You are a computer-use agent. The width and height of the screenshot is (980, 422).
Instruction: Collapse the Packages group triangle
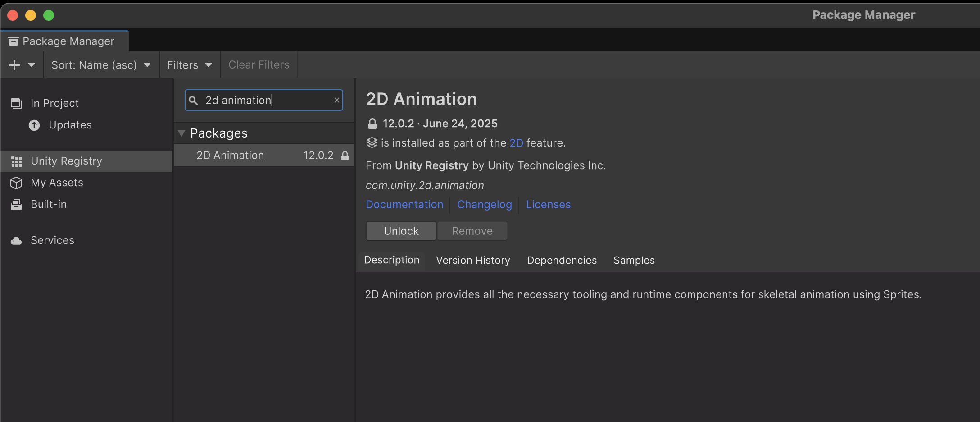pyautogui.click(x=181, y=133)
